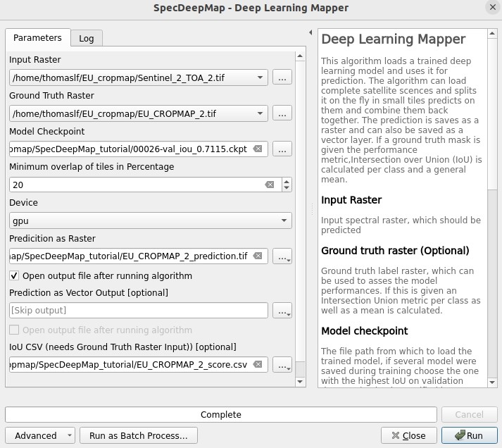The width and height of the screenshot is (502, 448).
Task: Uncheck open output file after raster prediction
Action: tap(14, 275)
